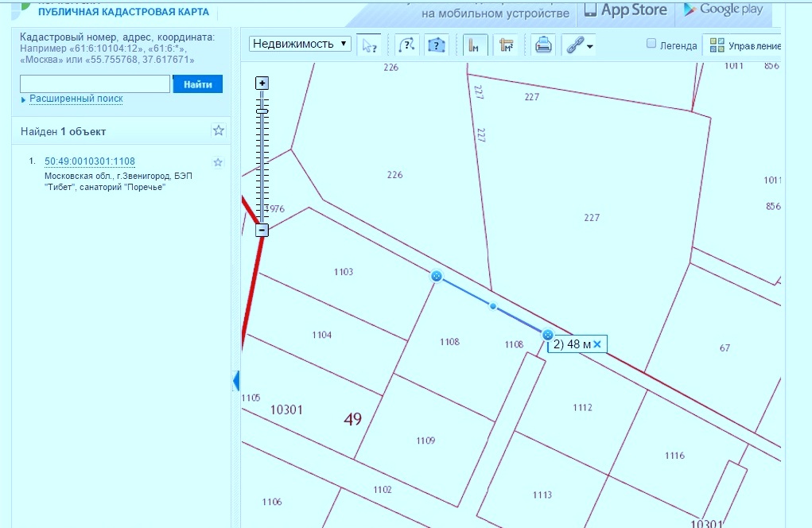Toggle the Легенда checkbox
This screenshot has height=528, width=812.
[x=651, y=45]
